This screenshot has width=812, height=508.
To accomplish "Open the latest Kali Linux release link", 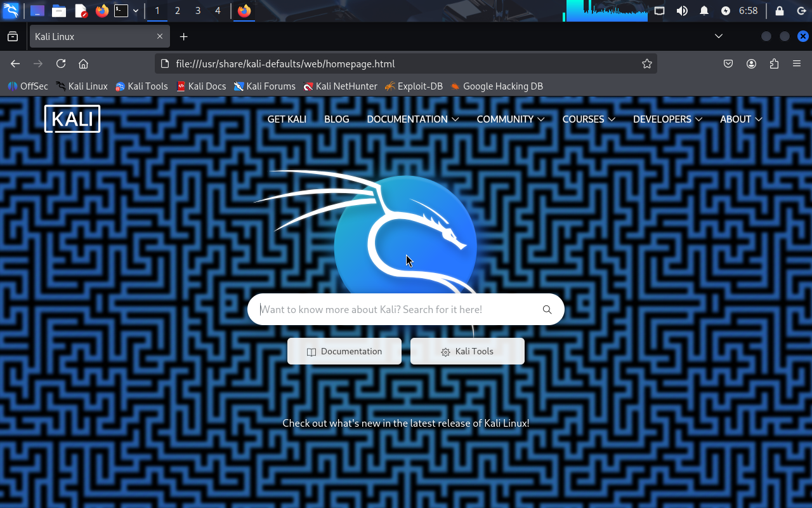I will 406,423.
